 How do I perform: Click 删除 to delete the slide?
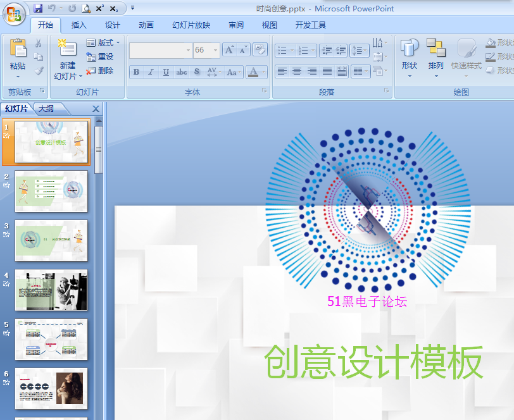click(x=100, y=70)
